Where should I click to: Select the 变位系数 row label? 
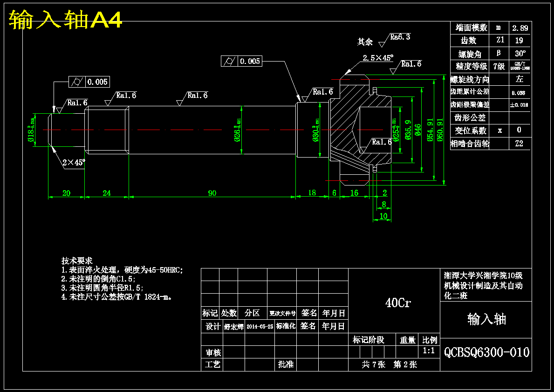(471, 131)
